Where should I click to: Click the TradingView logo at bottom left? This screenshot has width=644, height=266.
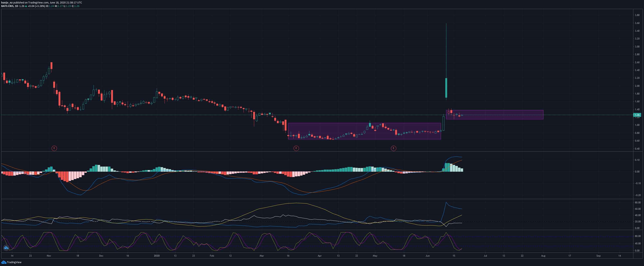(x=11, y=262)
